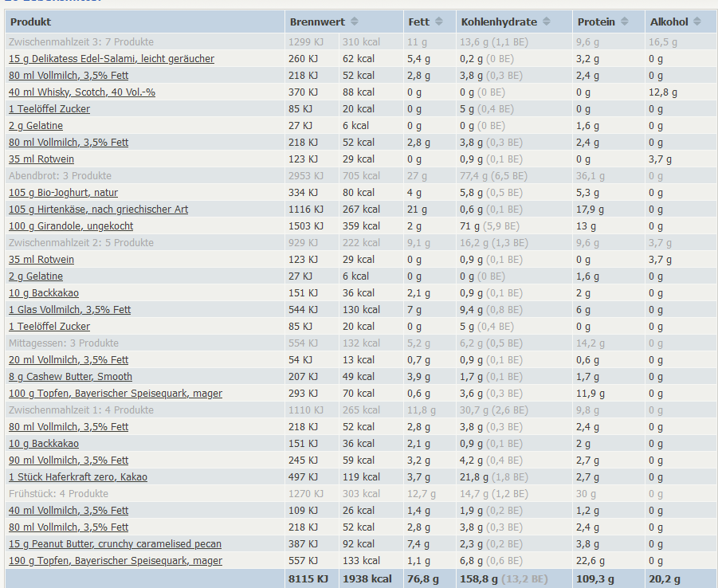718x588 pixels.
Task: View details for Bio-Joghurt, natur
Action: click(x=64, y=192)
